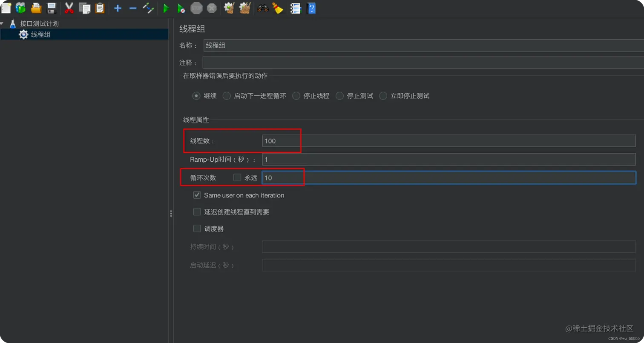The image size is (644, 343).
Task: Click the 在取样器错误后要执行的动作 label
Action: pos(225,76)
